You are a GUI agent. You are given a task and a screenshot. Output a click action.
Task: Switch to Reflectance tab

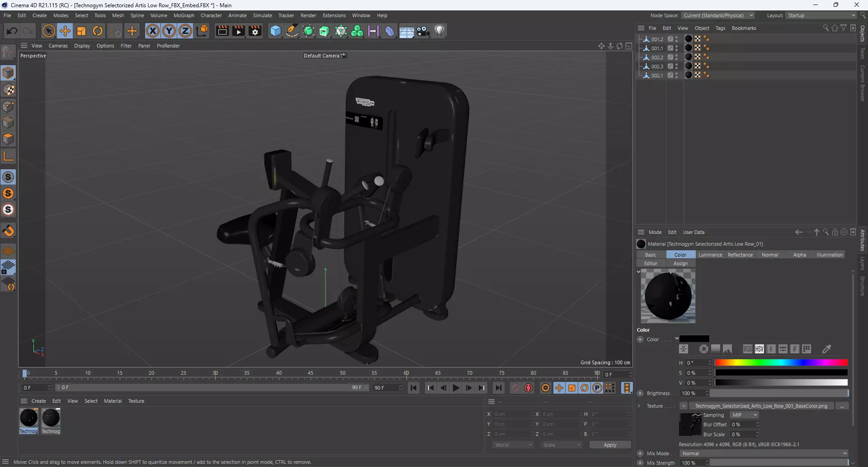click(740, 255)
